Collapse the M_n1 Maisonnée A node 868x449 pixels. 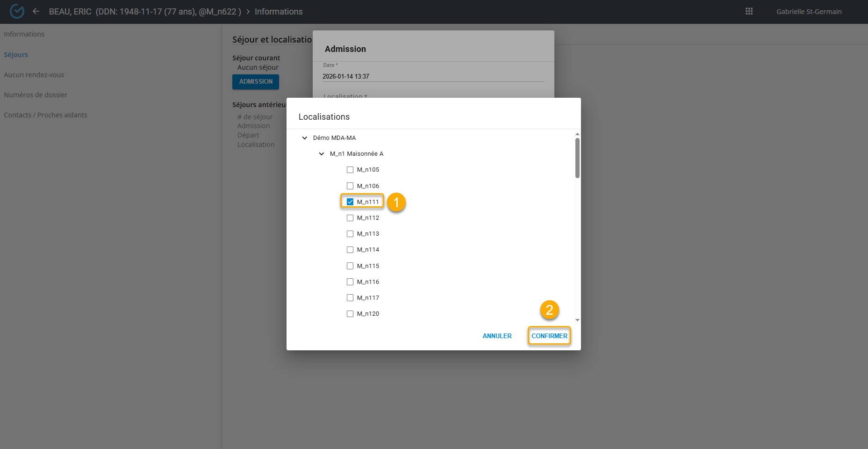(x=322, y=154)
